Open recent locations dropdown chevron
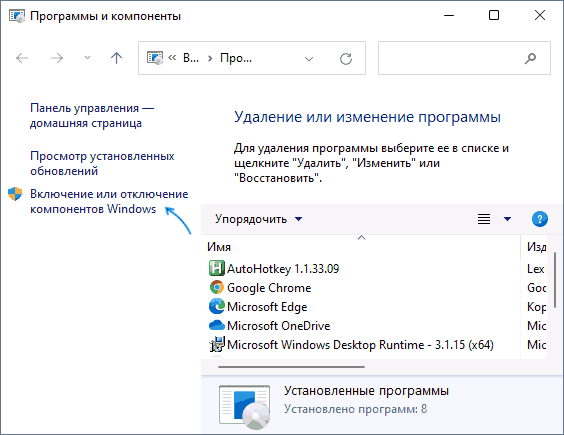Viewport: 564px width, 435px height. 87,58
